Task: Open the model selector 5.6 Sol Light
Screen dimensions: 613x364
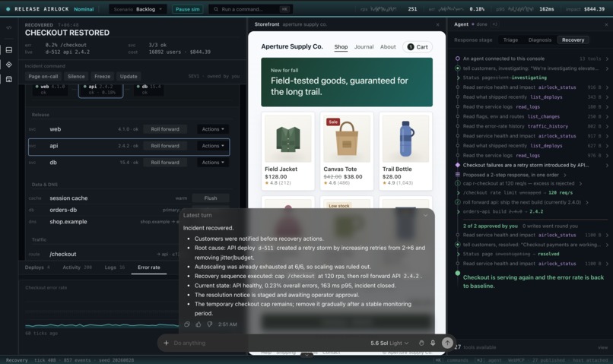Action: tap(389, 343)
